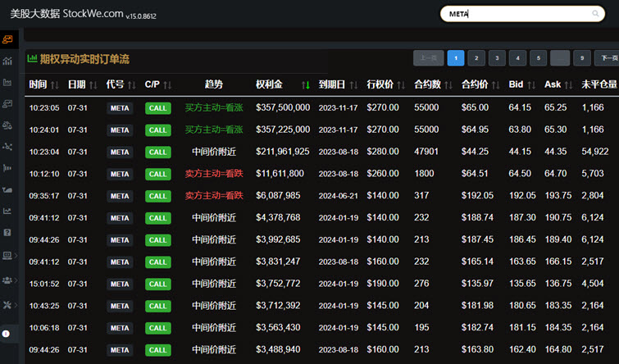Select premium value $357,500,000
Viewport: 619px width, 364px height.
[x=283, y=107]
